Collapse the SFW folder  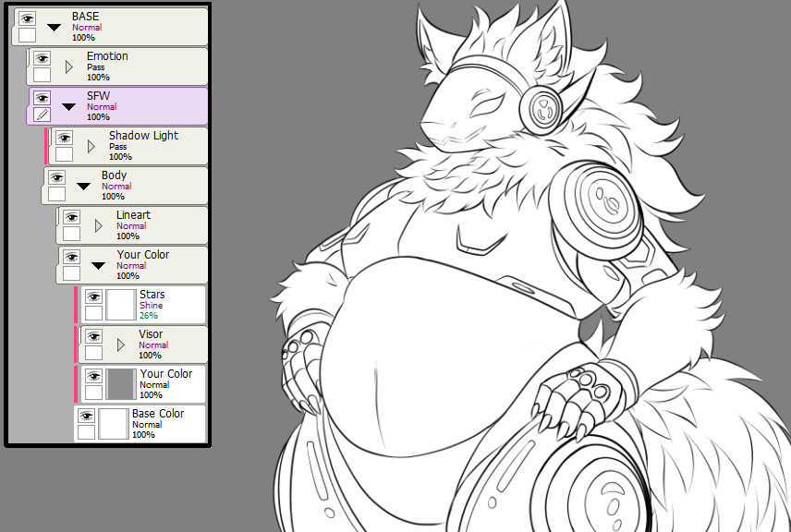68,107
